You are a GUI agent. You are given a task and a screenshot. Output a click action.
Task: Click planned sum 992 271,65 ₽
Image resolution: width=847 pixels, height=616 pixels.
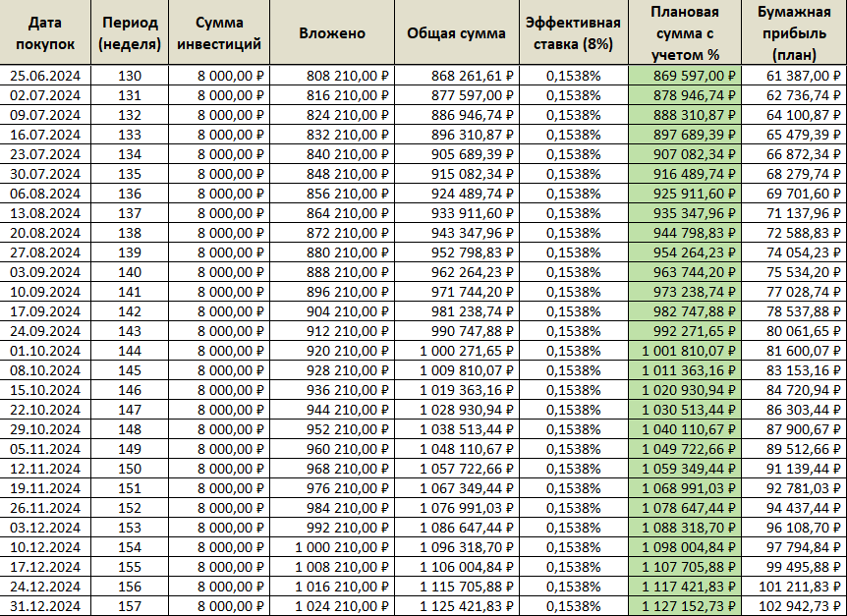[x=685, y=331]
